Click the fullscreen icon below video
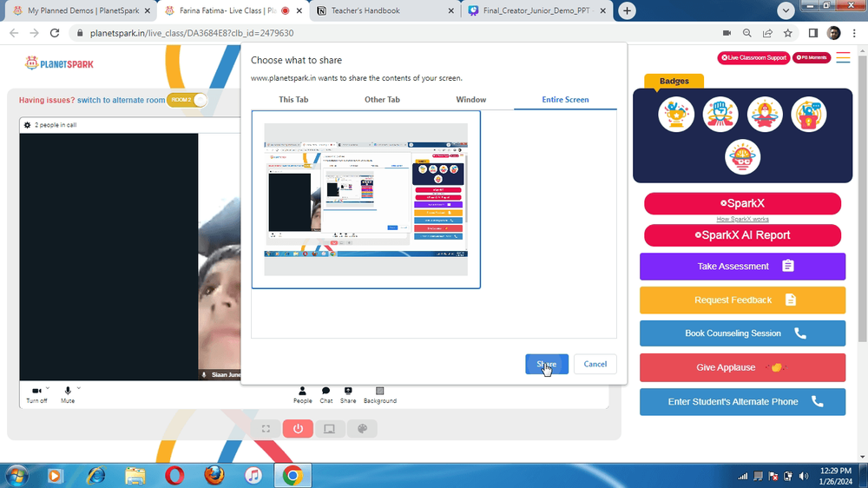This screenshot has width=868, height=488. tap(266, 429)
